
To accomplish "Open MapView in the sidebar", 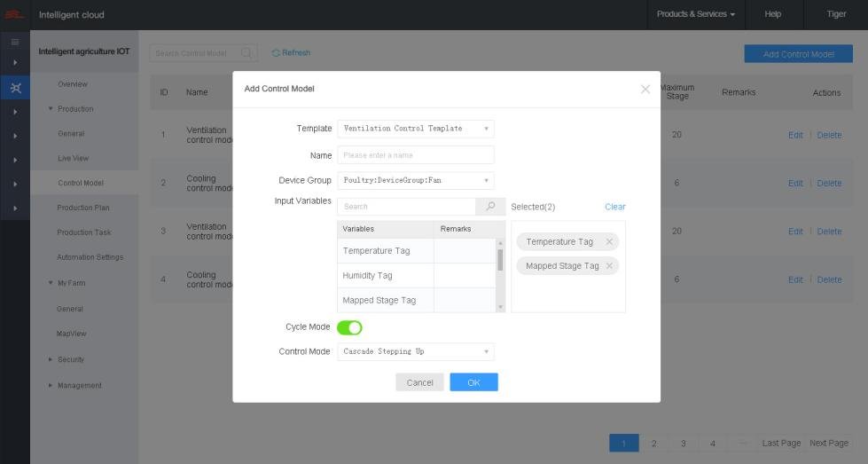I will [72, 334].
